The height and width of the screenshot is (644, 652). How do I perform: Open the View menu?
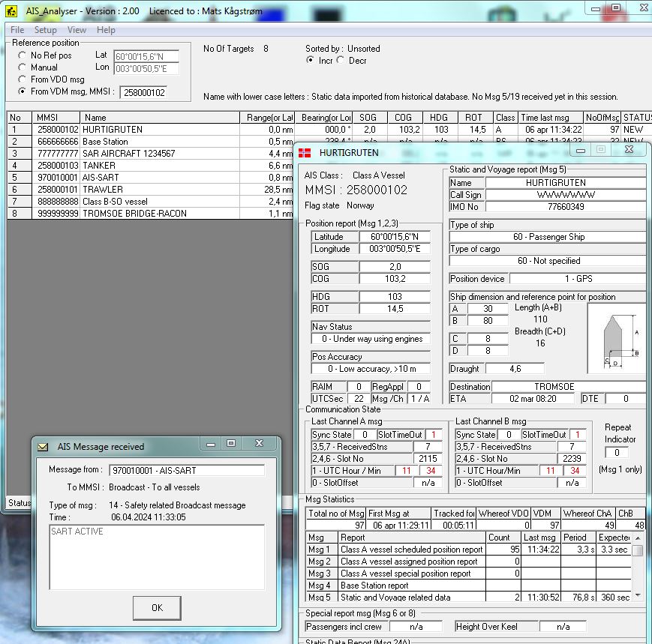pos(77,30)
